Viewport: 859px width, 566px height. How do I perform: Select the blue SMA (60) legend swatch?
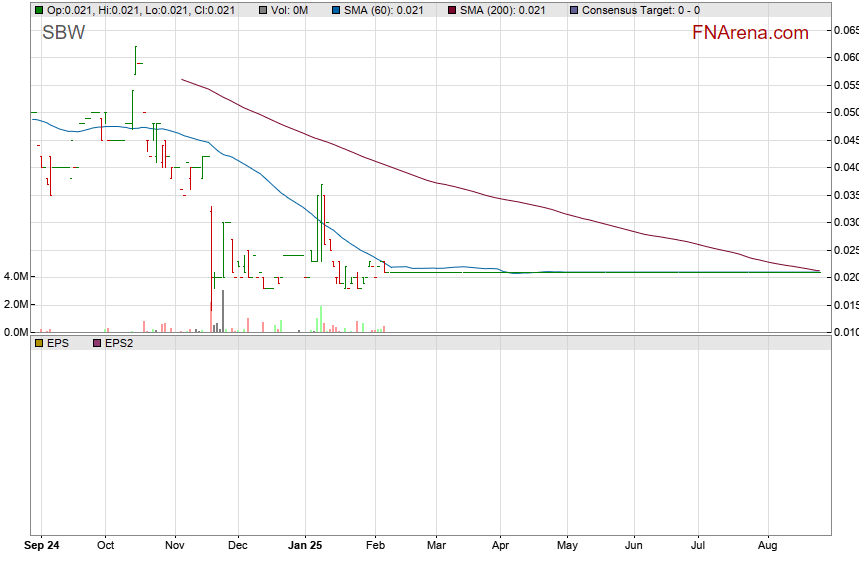(x=337, y=10)
